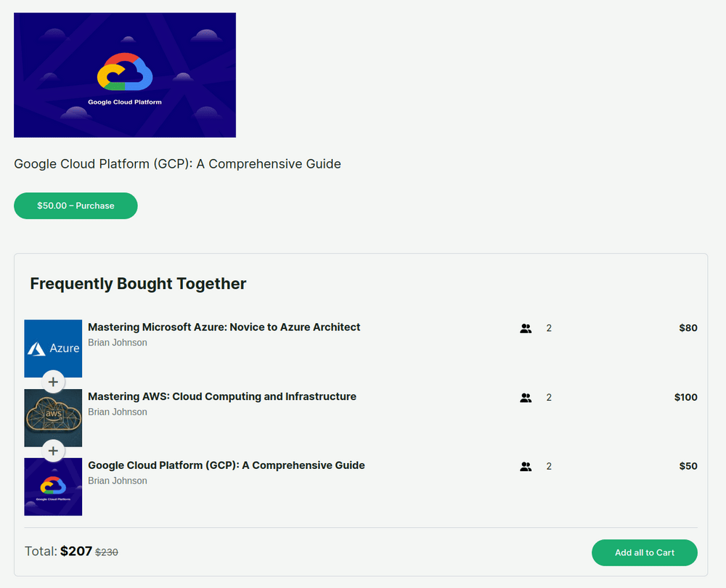The height and width of the screenshot is (588, 726).
Task: Click the $207 bundle total price
Action: [x=76, y=551]
